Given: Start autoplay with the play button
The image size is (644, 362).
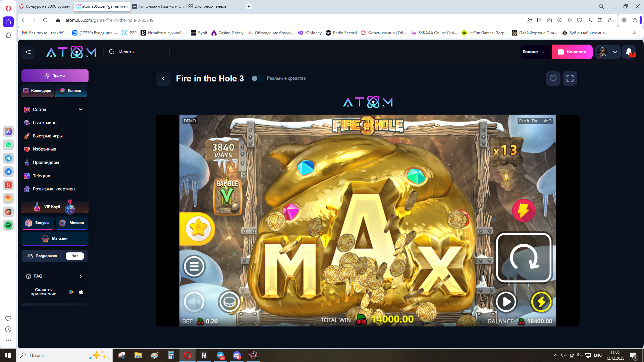Looking at the screenshot, I should click(506, 302).
